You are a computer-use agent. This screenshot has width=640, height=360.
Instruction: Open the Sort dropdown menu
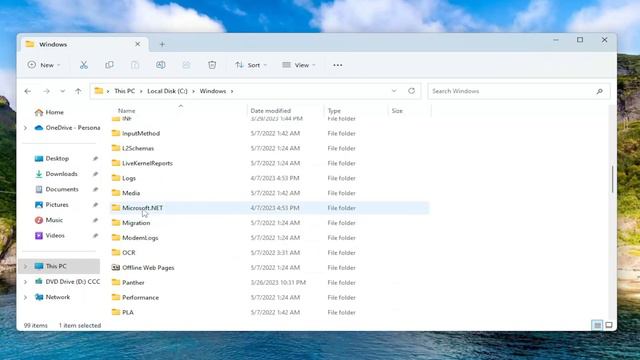pyautogui.click(x=251, y=65)
